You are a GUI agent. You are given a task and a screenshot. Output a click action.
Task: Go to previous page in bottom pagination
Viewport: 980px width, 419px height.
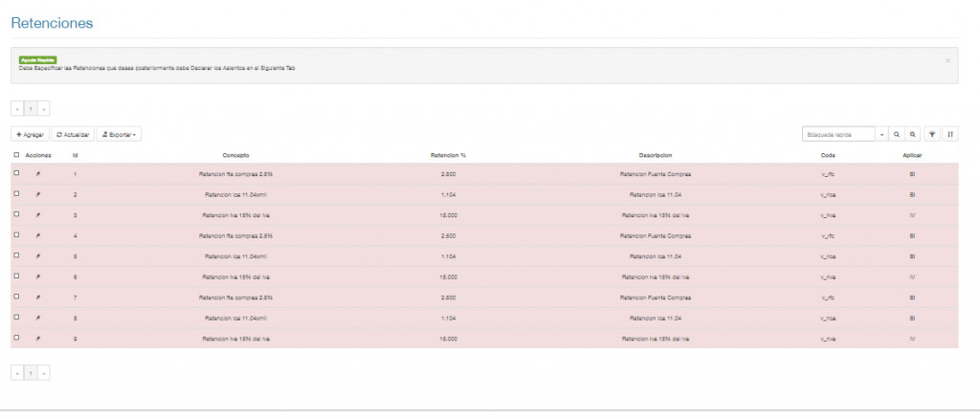pos(17,372)
